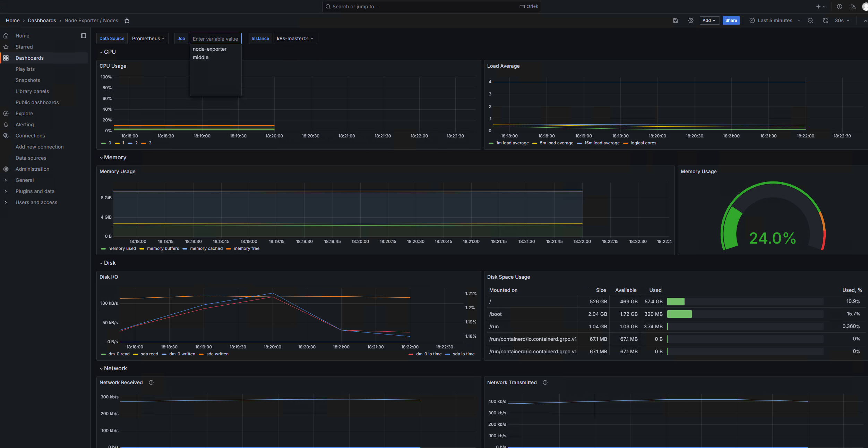868x448 pixels.
Task: Open Explore in the sidebar
Action: pos(24,113)
